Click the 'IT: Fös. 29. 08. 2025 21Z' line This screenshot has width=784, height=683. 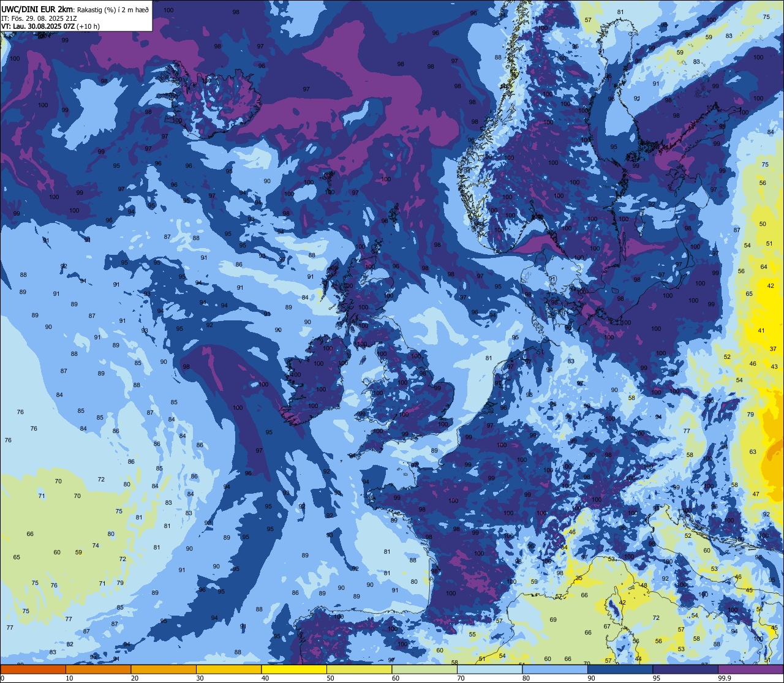[x=39, y=18]
